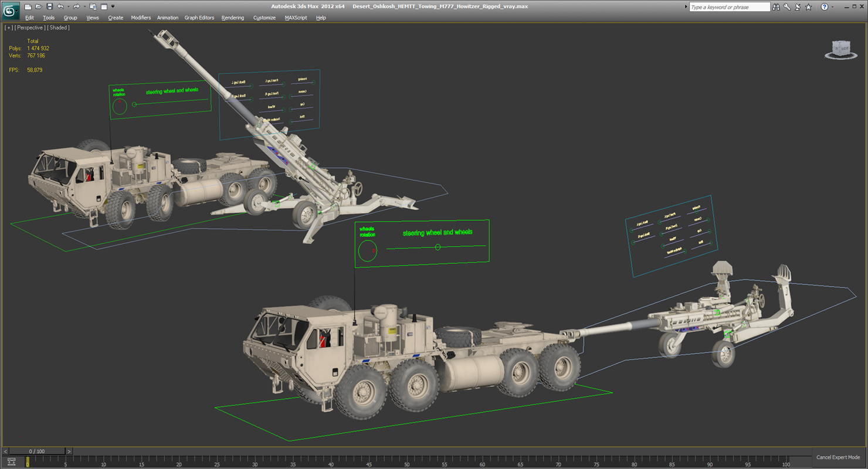868x469 pixels.
Task: Click the Redo arrow icon
Action: [76, 7]
